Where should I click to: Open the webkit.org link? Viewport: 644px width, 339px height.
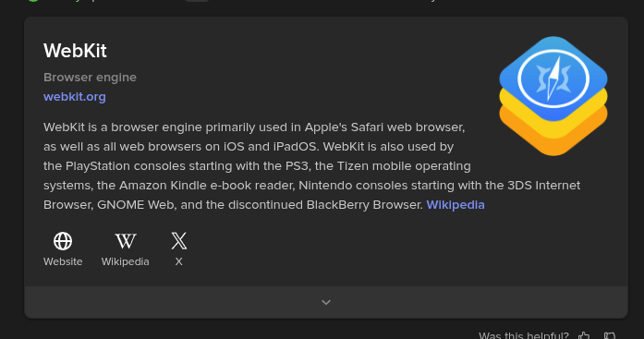75,97
